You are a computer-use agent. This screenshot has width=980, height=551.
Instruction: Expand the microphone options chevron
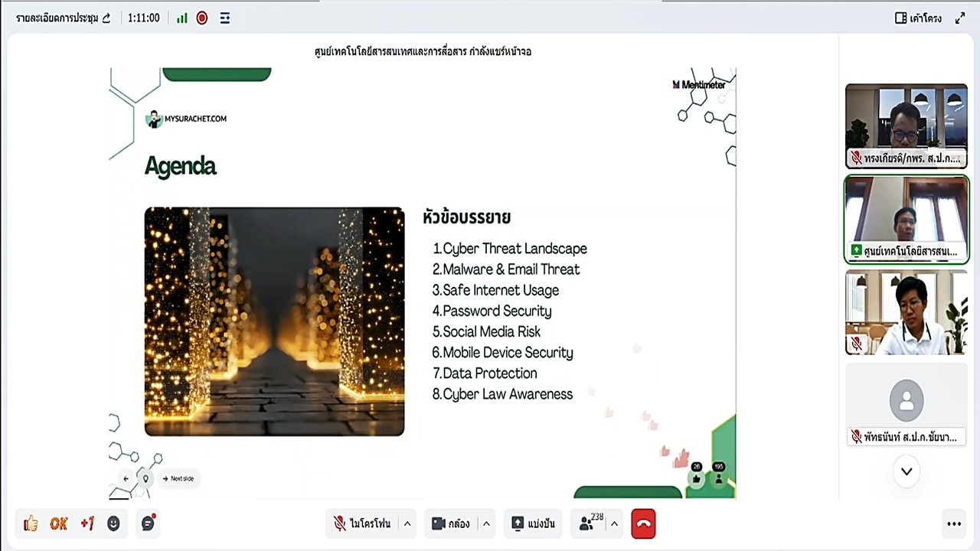pos(407,523)
